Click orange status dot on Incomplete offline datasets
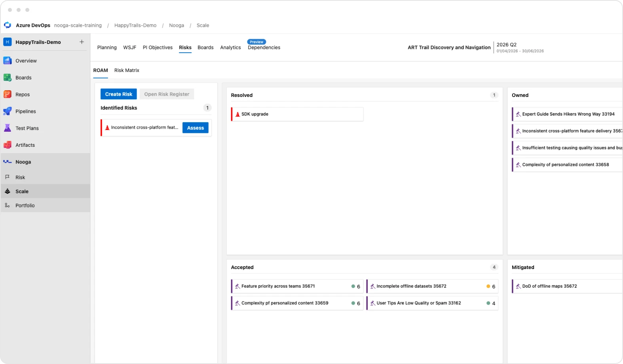This screenshot has height=364, width=623. tap(488, 286)
